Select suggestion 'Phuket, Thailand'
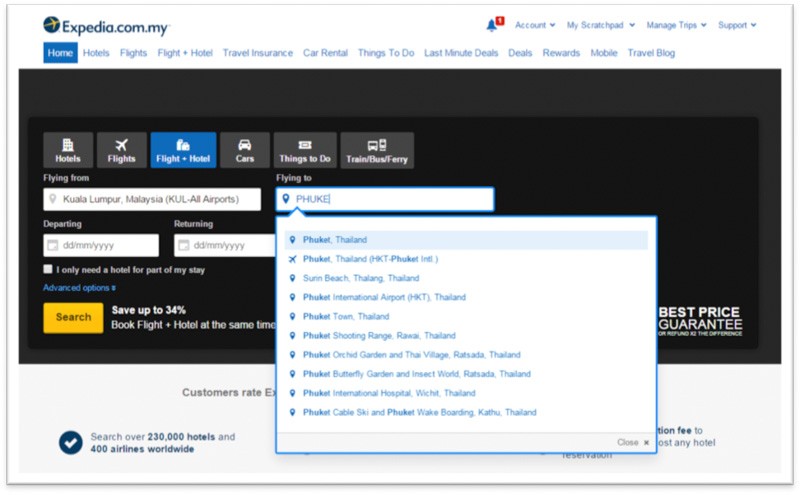 point(466,240)
